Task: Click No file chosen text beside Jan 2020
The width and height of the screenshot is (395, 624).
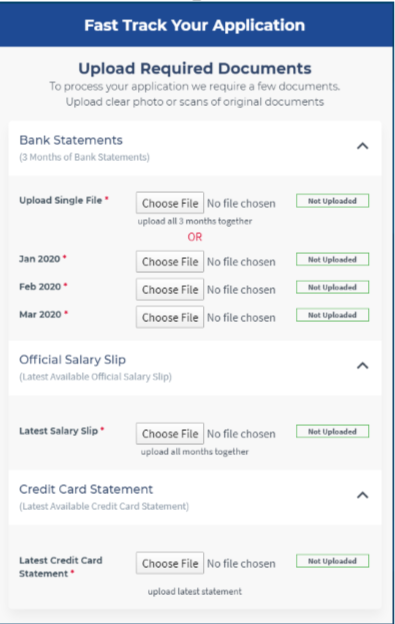Action: 241,262
